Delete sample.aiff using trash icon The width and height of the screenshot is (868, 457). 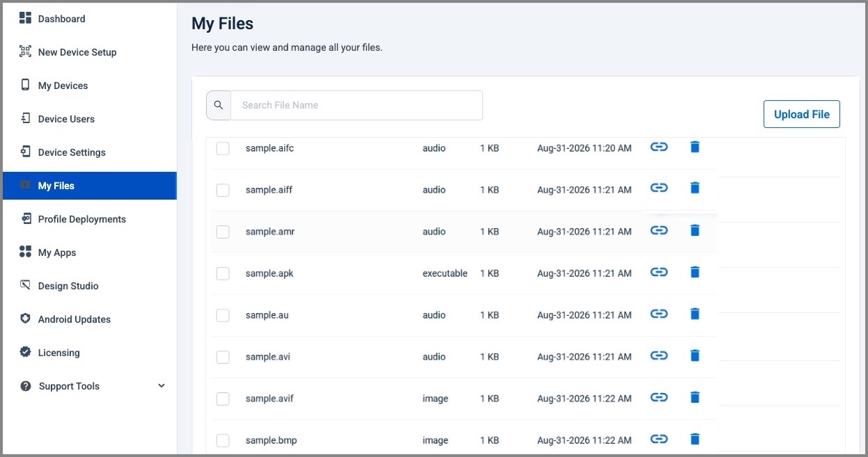click(x=694, y=188)
